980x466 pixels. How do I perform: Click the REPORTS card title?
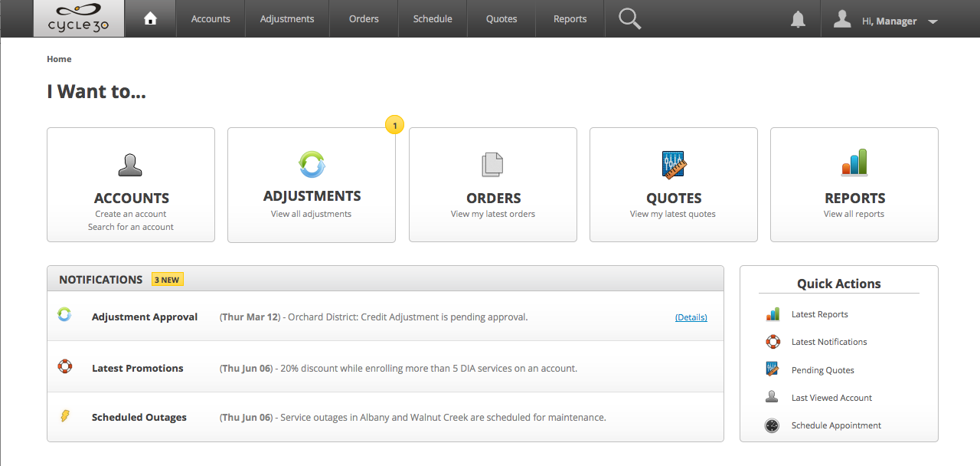tap(855, 198)
